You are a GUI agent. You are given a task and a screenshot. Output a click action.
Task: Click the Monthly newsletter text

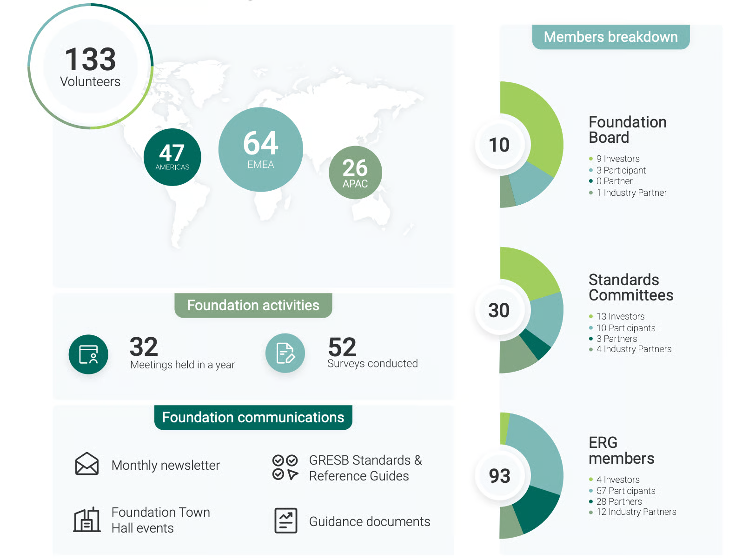pos(166,465)
